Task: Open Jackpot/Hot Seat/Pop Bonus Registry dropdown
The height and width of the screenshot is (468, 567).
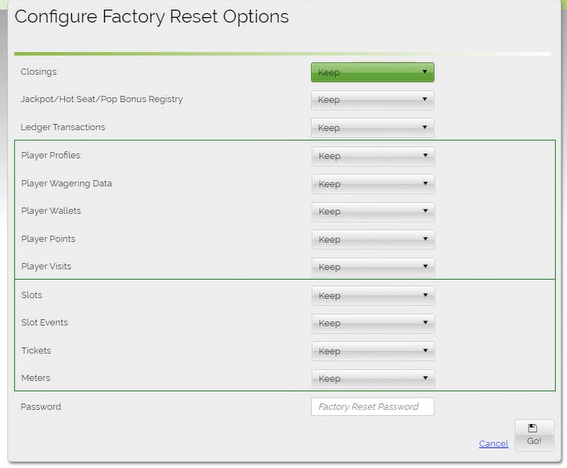Action: coord(372,100)
